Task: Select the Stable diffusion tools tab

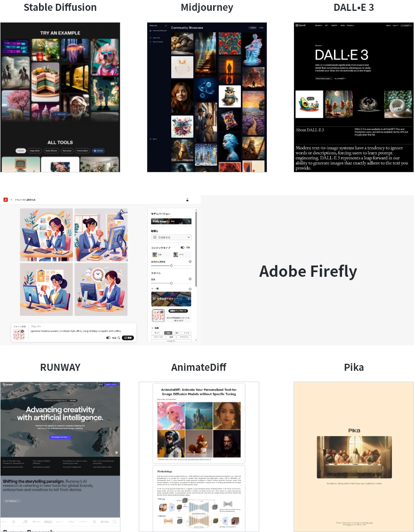Action: [x=51, y=151]
